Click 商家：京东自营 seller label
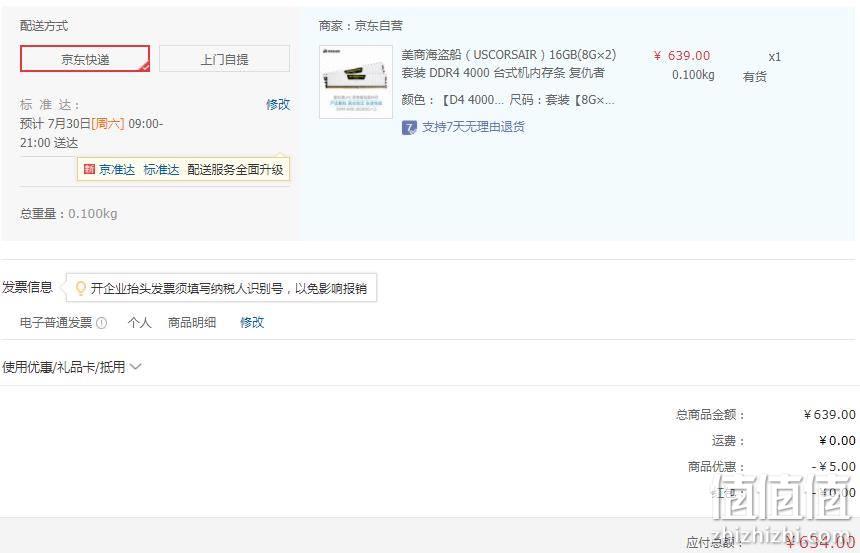 click(x=361, y=25)
